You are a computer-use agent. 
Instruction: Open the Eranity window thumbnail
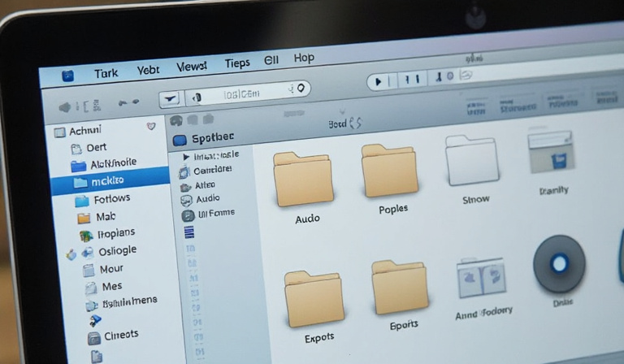pyautogui.click(x=551, y=152)
